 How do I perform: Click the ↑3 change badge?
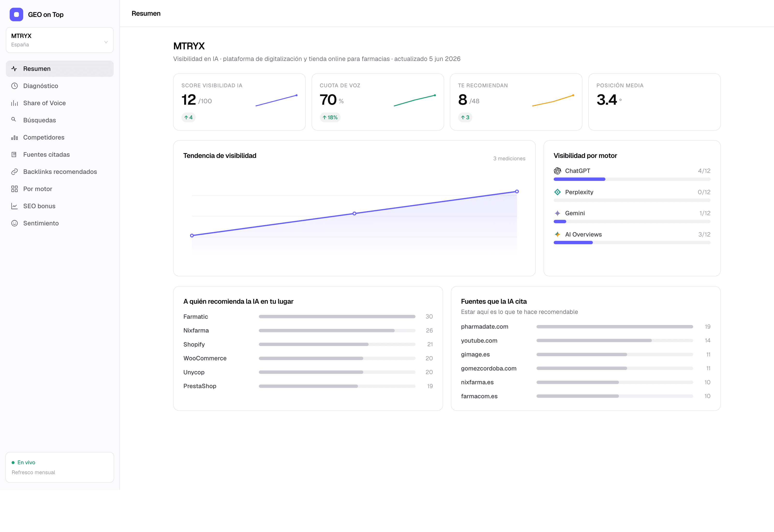click(465, 117)
